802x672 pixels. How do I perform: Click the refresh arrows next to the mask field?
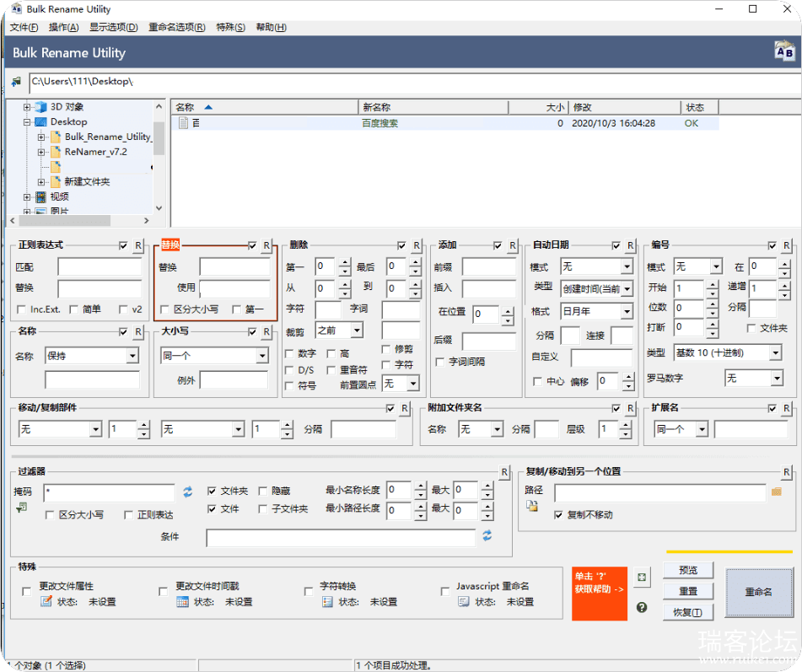(188, 491)
